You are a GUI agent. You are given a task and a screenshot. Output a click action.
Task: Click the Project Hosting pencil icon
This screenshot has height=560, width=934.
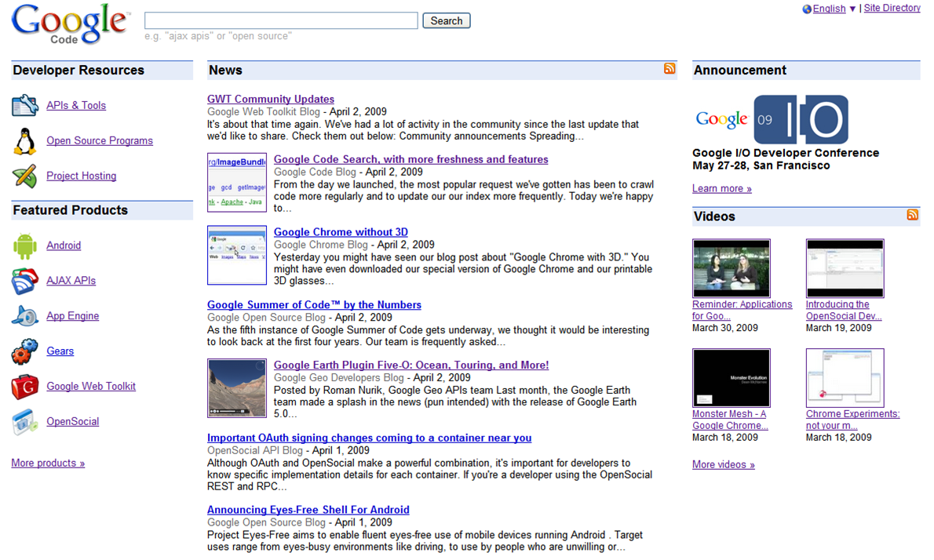25,176
